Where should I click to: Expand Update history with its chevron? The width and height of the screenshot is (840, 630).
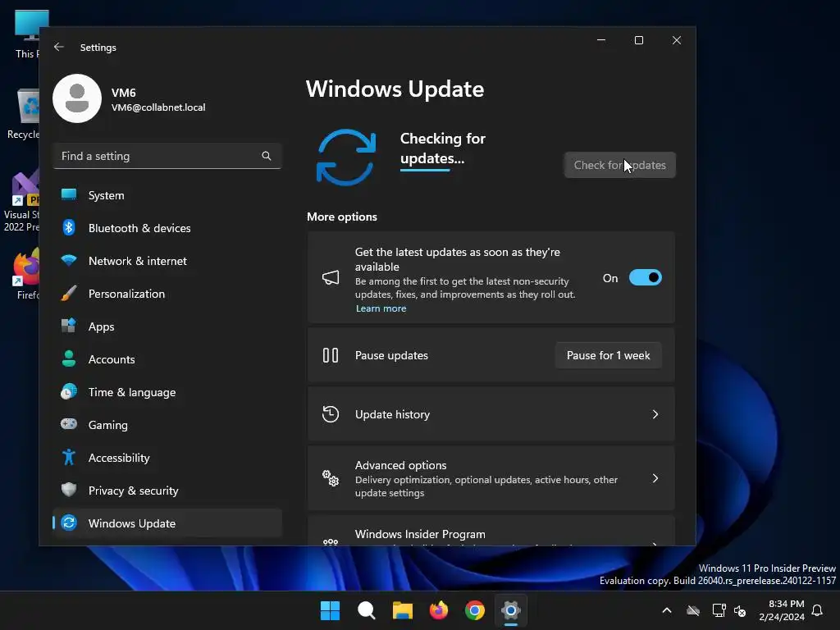[x=655, y=414]
